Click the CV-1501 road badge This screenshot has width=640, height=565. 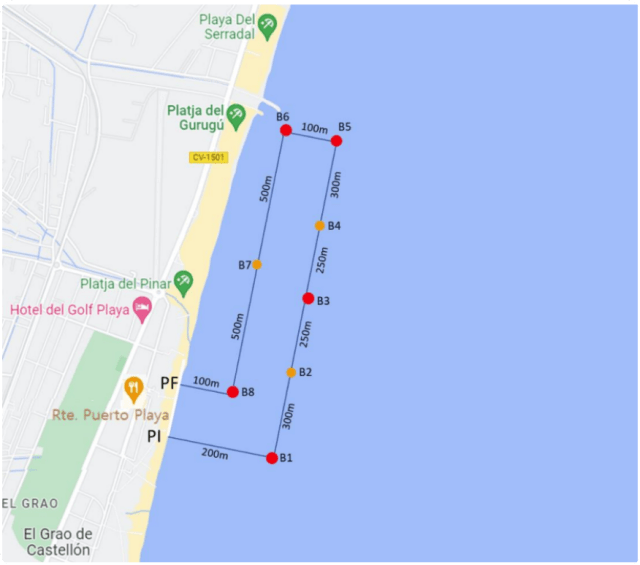[208, 158]
